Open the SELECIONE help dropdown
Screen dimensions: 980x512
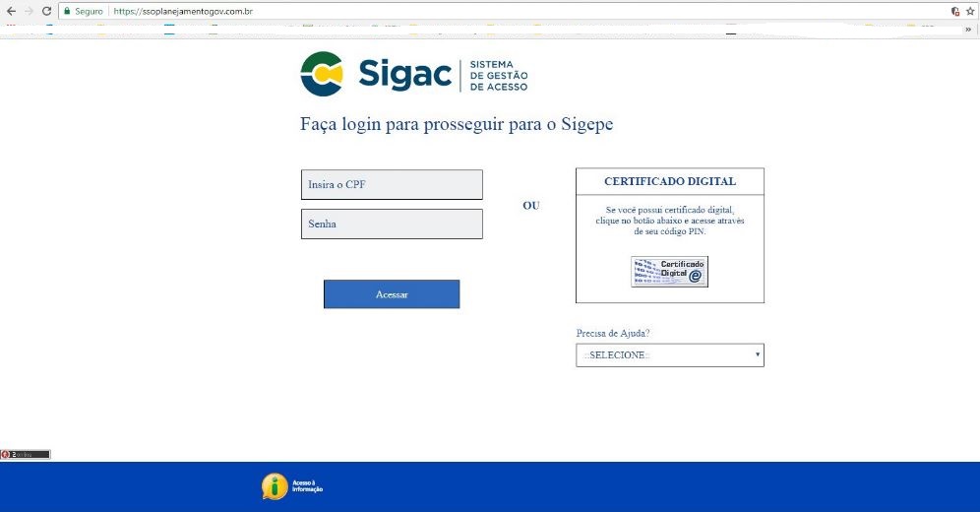pos(670,355)
